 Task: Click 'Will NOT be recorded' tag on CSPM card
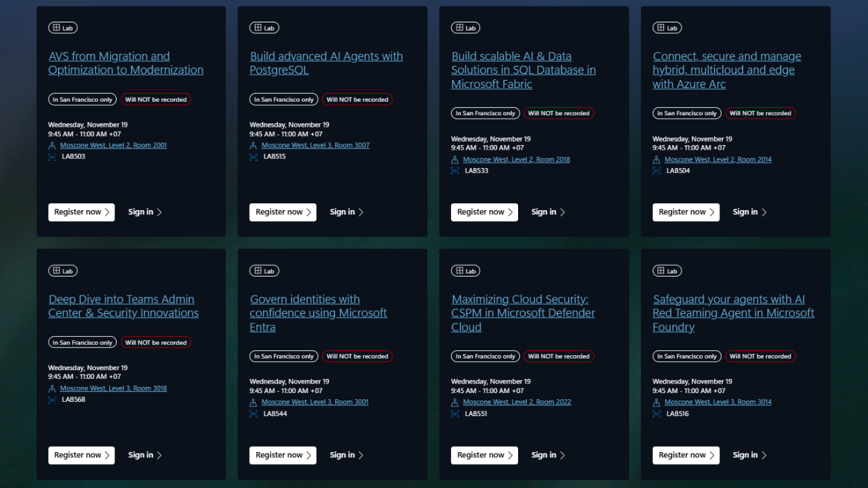pos(559,357)
